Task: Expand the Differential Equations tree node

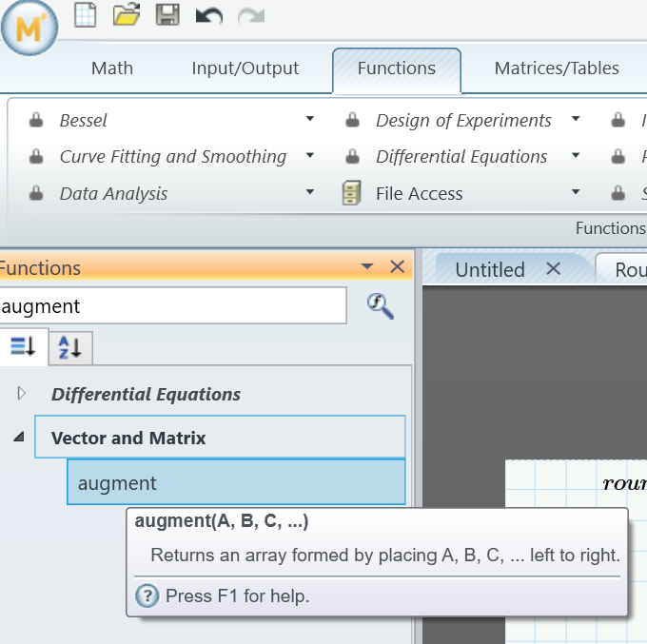Action: tap(22, 394)
